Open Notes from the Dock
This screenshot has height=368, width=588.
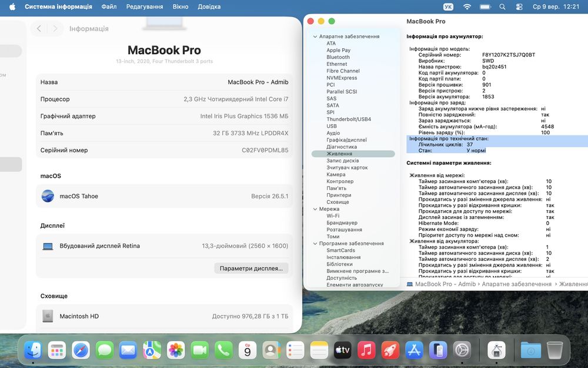[319, 350]
